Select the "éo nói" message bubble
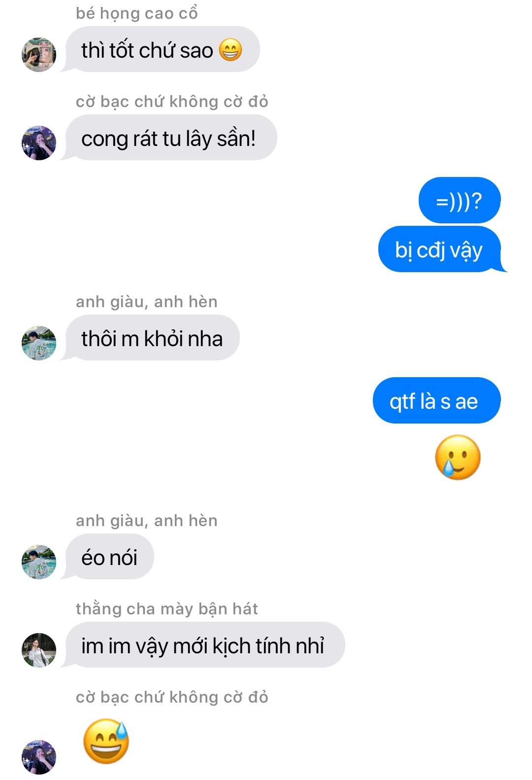Viewport: 532px width, 780px height. tap(109, 557)
